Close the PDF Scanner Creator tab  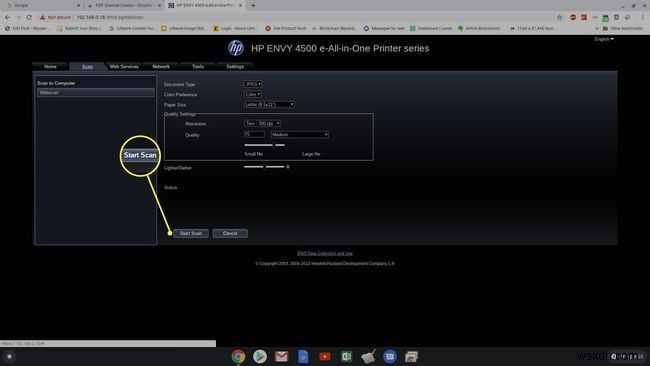(x=159, y=5)
